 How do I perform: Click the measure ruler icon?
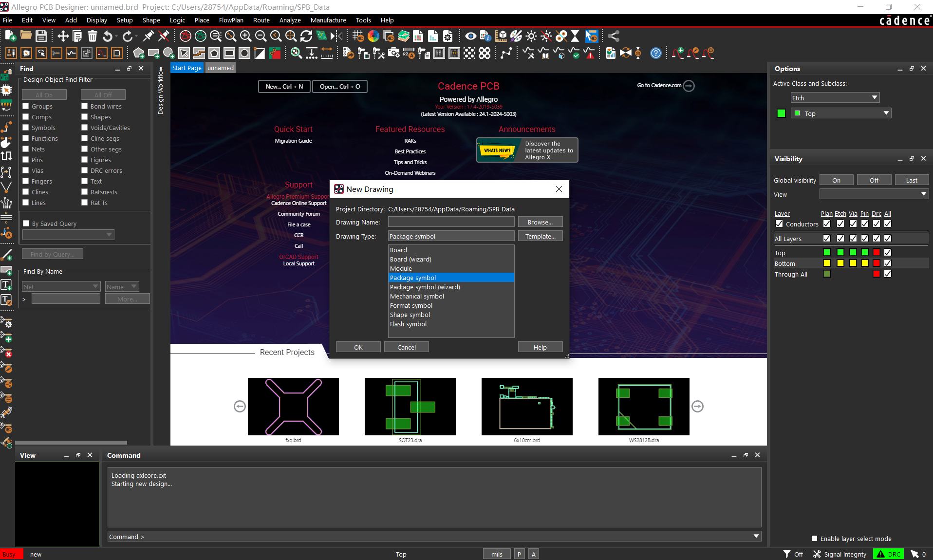(327, 53)
